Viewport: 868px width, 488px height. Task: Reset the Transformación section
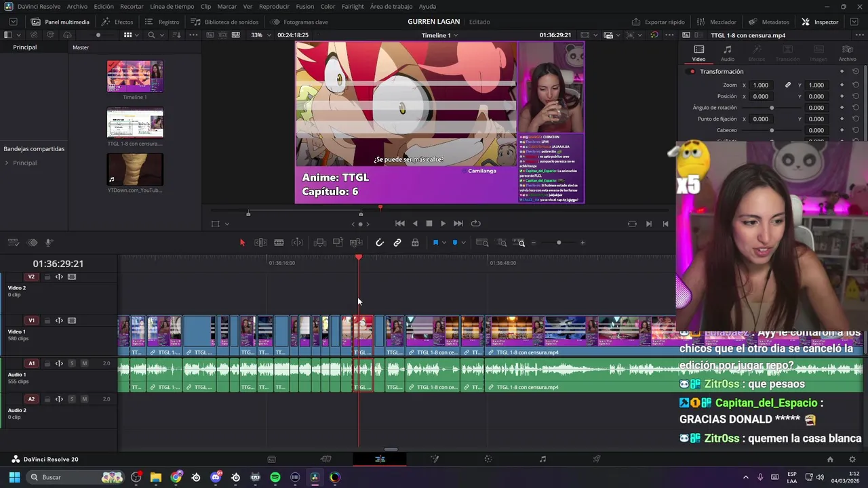856,71
